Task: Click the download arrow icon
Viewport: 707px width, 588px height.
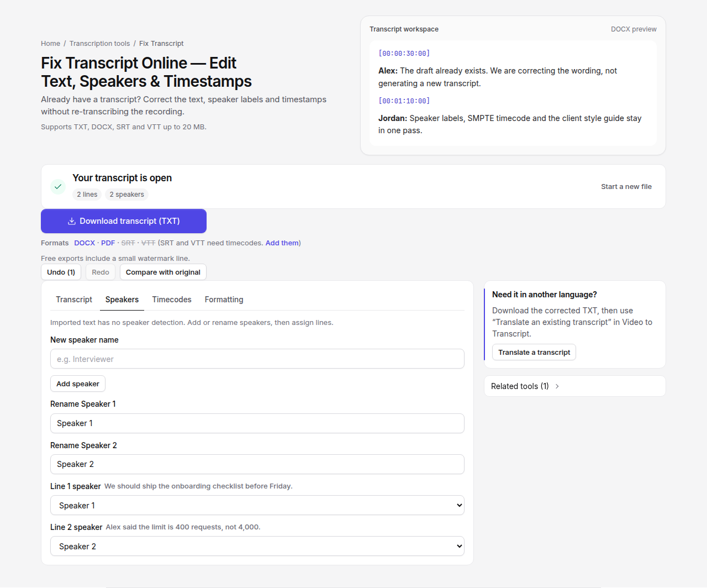Action: [x=72, y=221]
